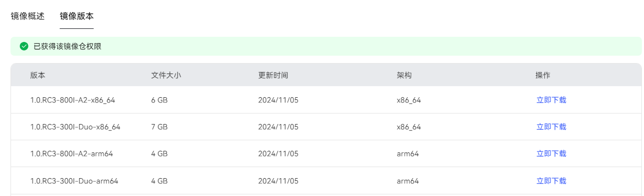Switch to the 镜像概述 tab
Image resolution: width=644 pixels, height=196 pixels.
pos(27,16)
